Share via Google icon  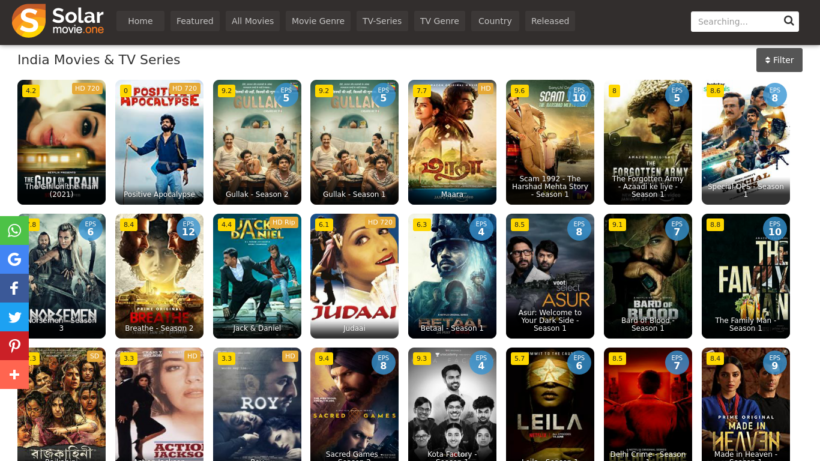[14, 259]
